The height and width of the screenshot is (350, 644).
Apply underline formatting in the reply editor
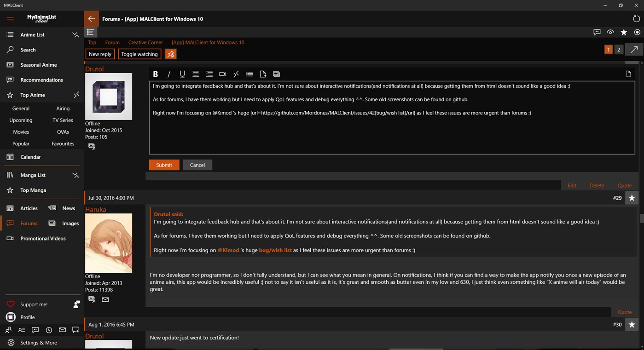point(182,74)
